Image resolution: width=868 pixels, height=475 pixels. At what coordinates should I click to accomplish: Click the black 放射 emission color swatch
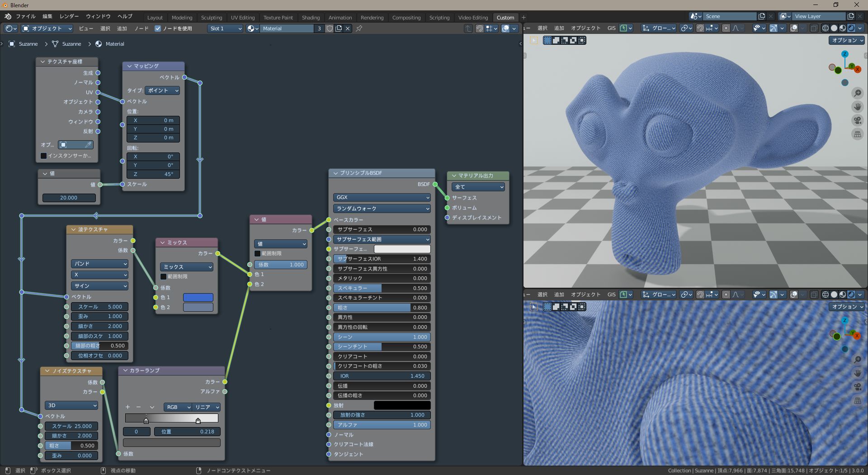click(x=402, y=405)
